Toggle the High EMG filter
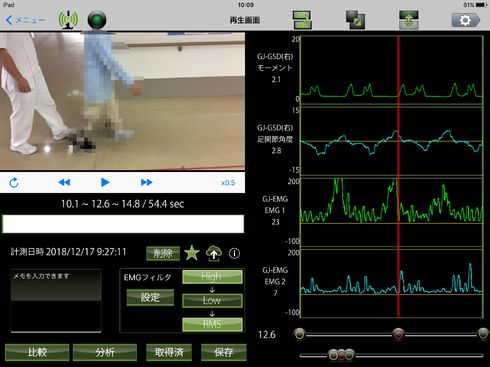 click(212, 277)
